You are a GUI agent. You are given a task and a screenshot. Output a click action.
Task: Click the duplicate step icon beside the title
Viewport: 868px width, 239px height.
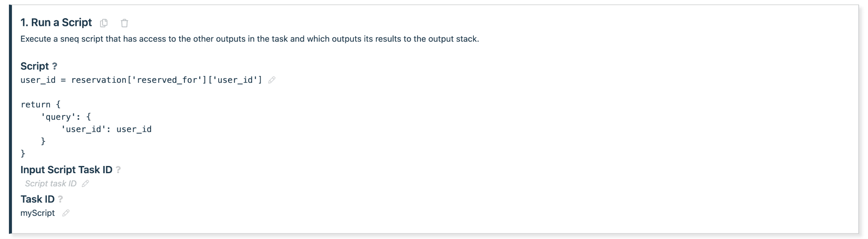click(x=104, y=23)
